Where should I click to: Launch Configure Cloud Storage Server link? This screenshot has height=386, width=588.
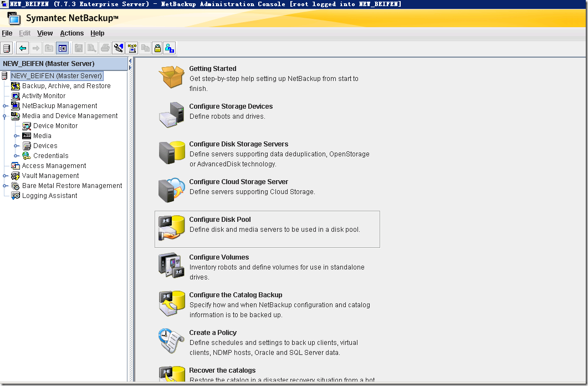pyautogui.click(x=238, y=182)
